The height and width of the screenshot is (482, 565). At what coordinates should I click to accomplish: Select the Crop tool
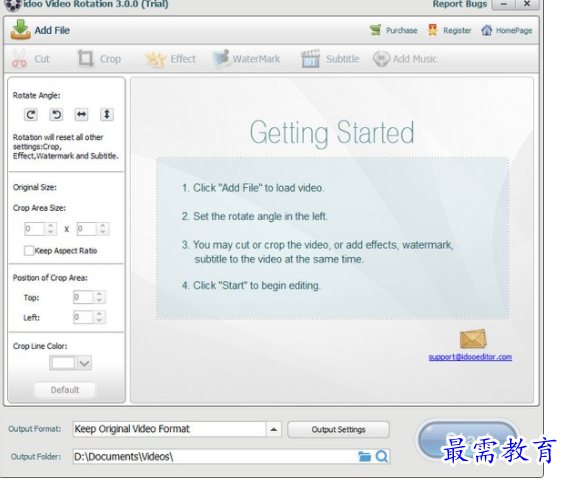99,59
